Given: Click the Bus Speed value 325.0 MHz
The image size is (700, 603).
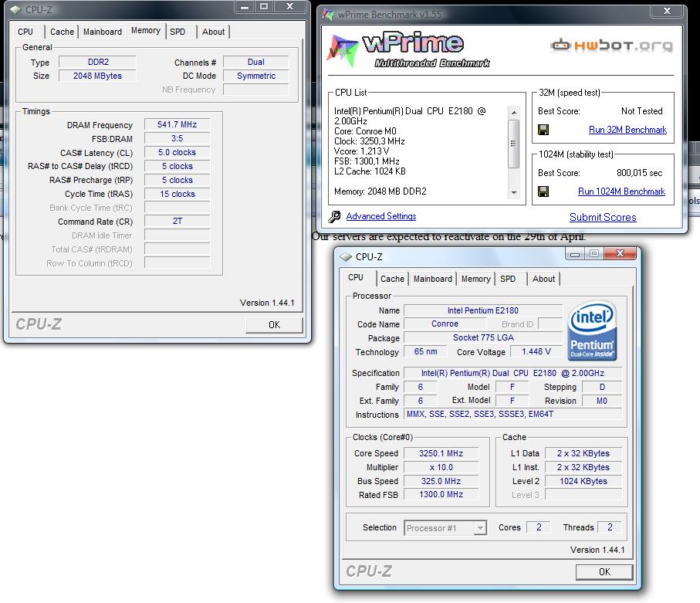Looking at the screenshot, I should click(x=441, y=481).
